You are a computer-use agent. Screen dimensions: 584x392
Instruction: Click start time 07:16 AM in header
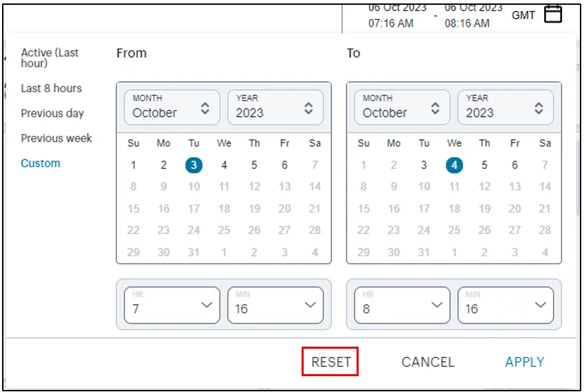pos(391,23)
